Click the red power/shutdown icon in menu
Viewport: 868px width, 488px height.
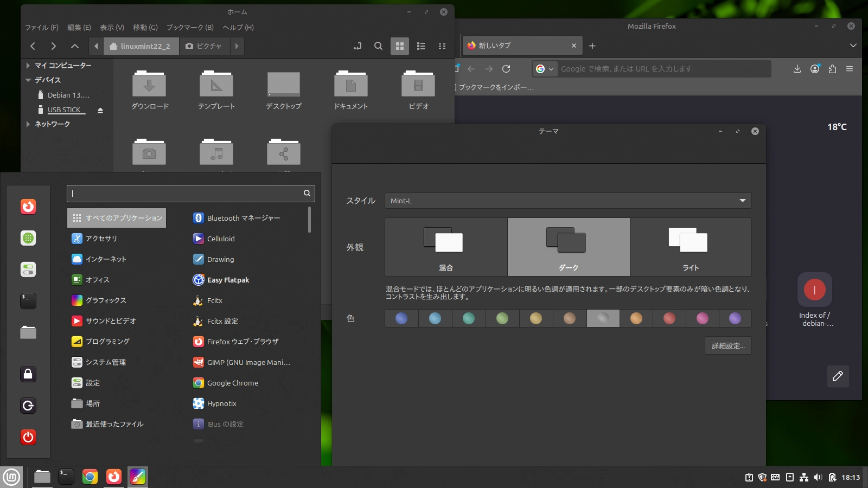28,437
